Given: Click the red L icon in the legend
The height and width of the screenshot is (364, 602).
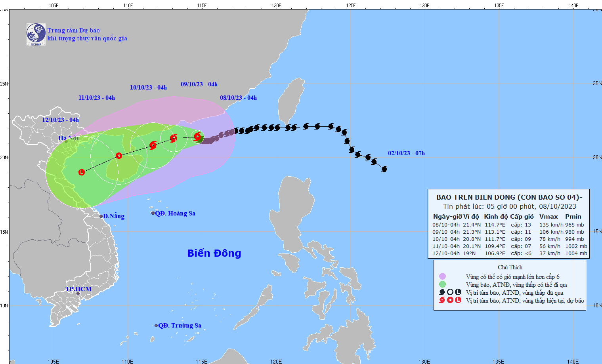Looking at the screenshot, I should (458, 300).
